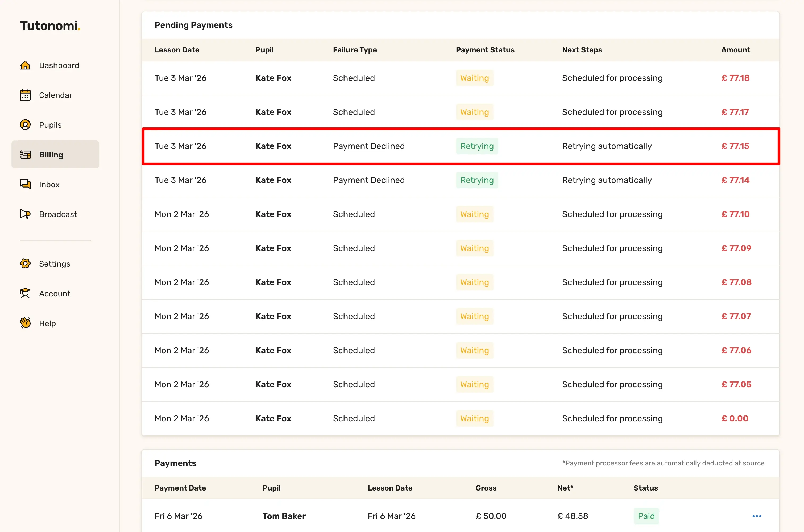Viewport: 804px width, 532px height.
Task: Open Settings via gear icon
Action: pos(25,264)
